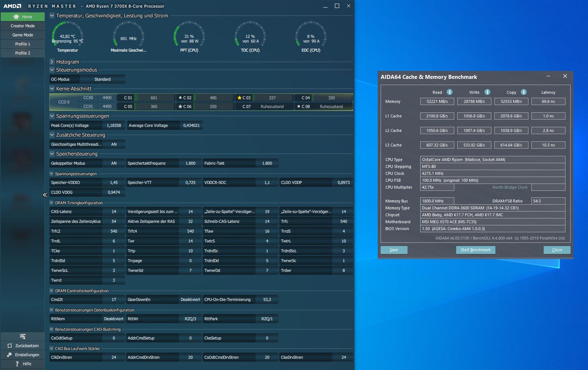
Task: Click the Memory Latency field 69.6 ns
Action: coord(548,101)
